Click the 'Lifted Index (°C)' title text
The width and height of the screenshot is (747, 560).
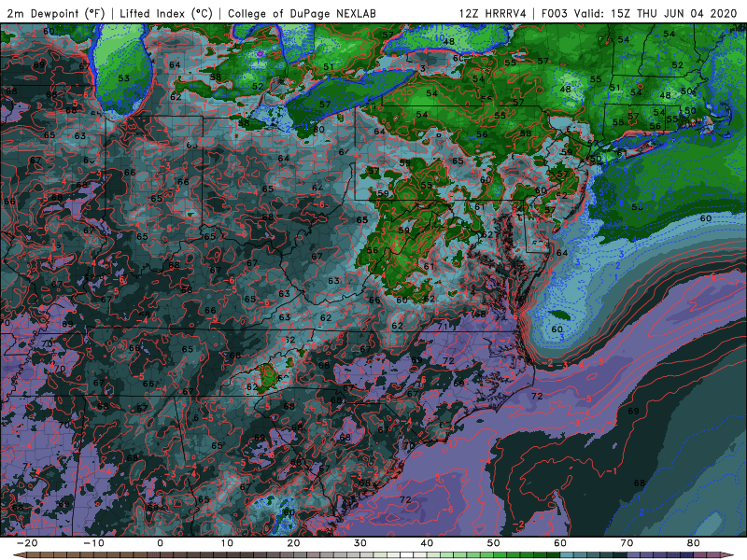(x=166, y=13)
